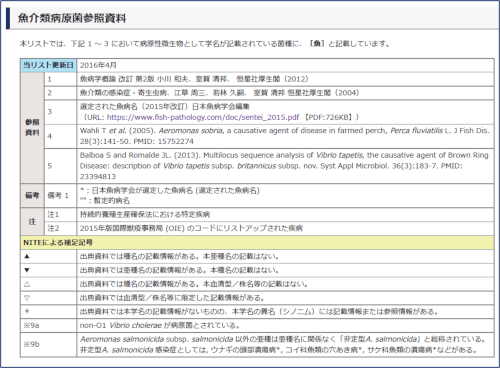This screenshot has height=368, width=500.
Task: Click the outline up-triangle △ symbol
Action: [27, 284]
